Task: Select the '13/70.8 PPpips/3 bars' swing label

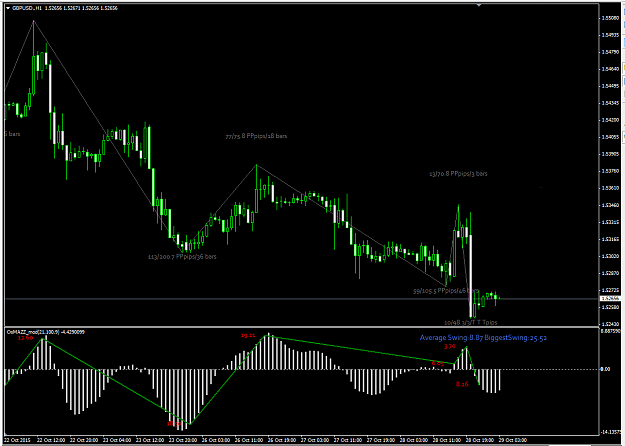Action: (458, 174)
